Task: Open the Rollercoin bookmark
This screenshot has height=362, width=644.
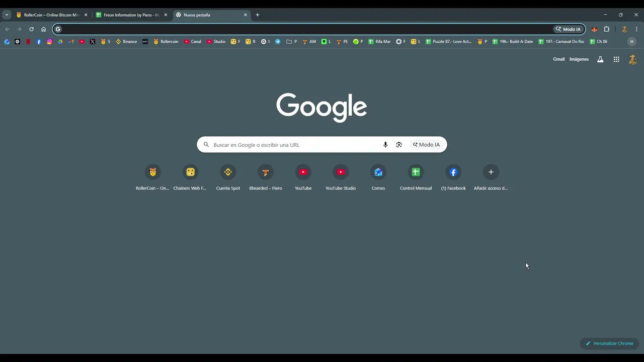Action: [x=166, y=42]
